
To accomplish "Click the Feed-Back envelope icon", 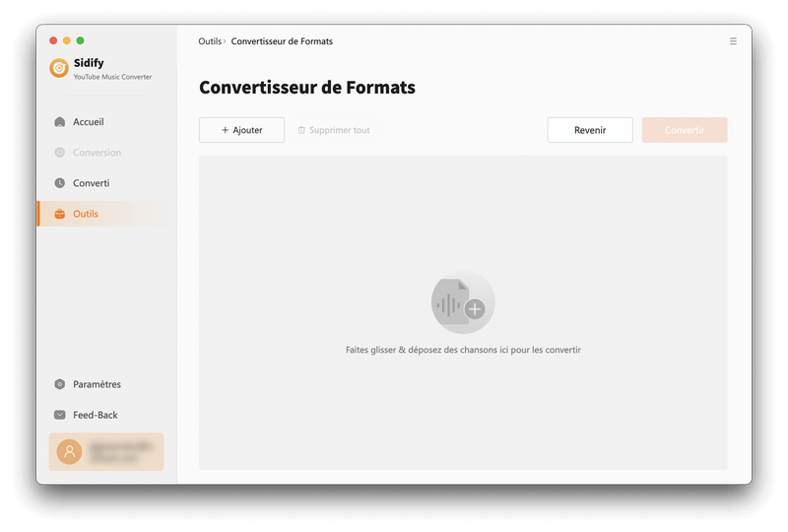I will [60, 415].
